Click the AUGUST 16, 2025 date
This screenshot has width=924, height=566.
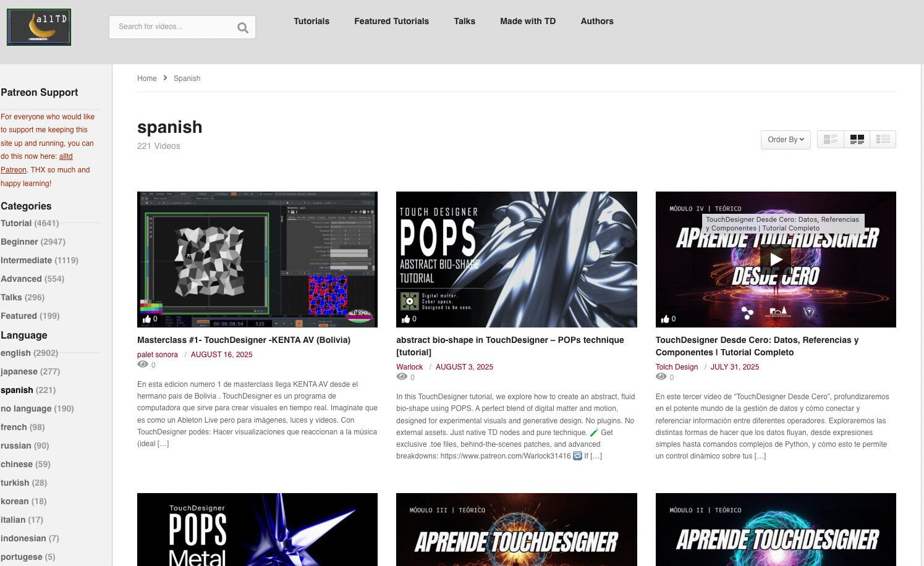pos(221,355)
